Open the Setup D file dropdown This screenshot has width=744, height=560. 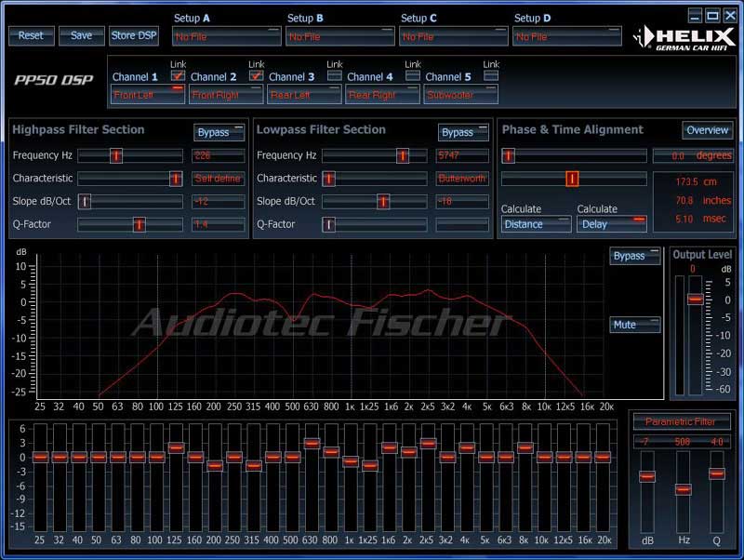click(567, 36)
